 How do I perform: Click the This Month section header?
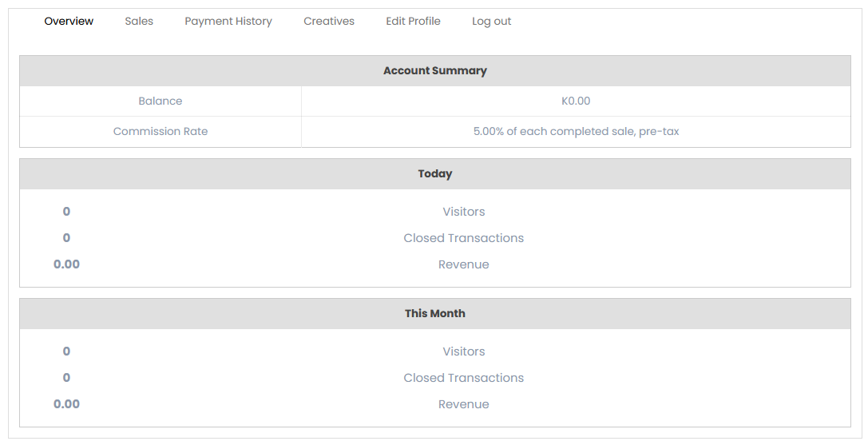click(x=434, y=314)
